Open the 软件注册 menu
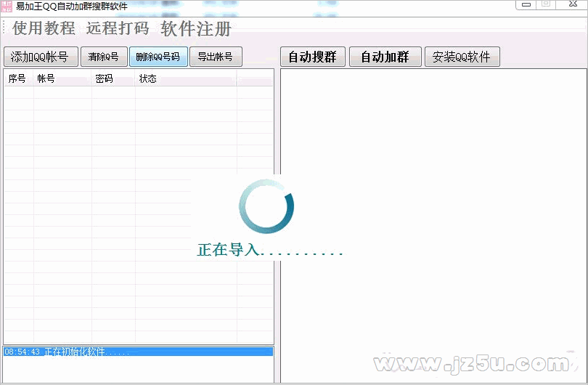Viewport: 588px width, 385px height. [196, 28]
